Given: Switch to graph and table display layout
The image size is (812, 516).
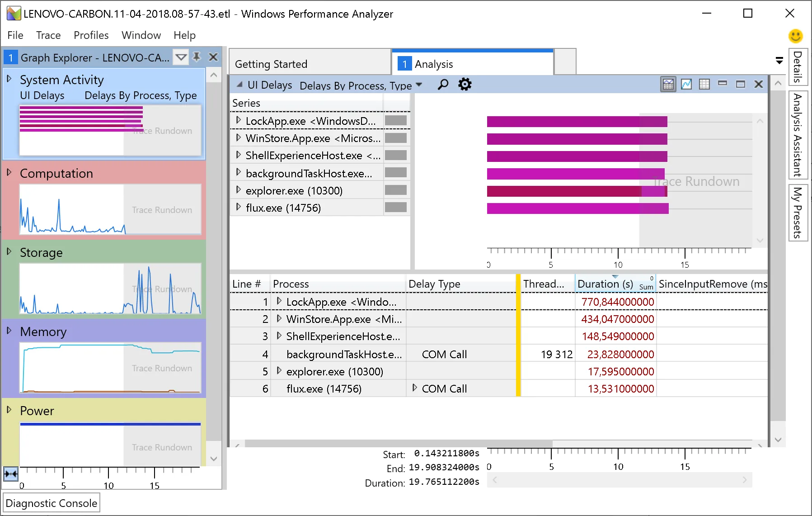Looking at the screenshot, I should [668, 85].
